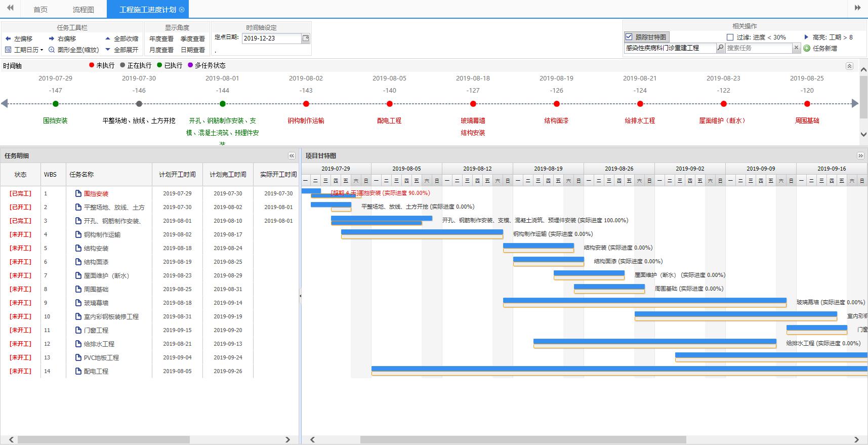Screen dimensions: 868x445
Task: Click the green plus 任务新增 icon
Action: (x=807, y=48)
